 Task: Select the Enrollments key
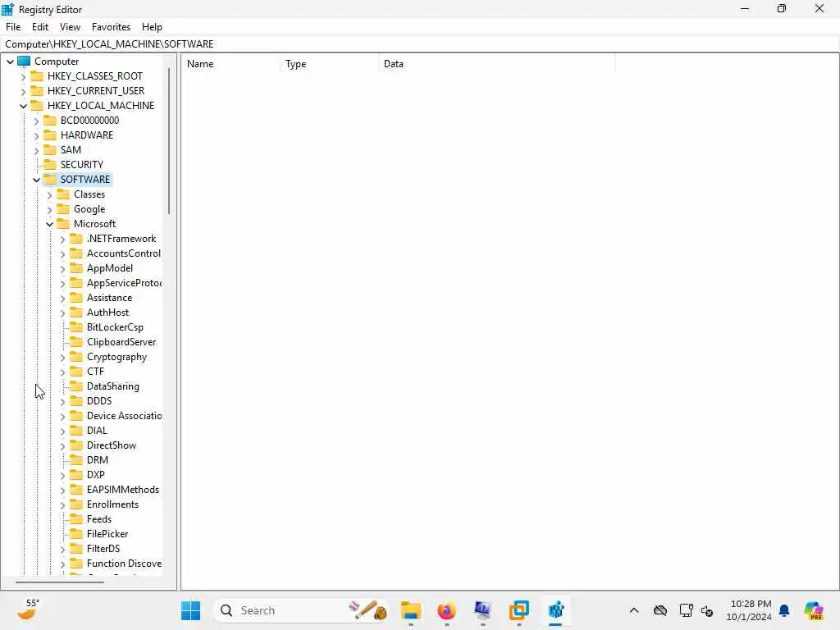112,504
